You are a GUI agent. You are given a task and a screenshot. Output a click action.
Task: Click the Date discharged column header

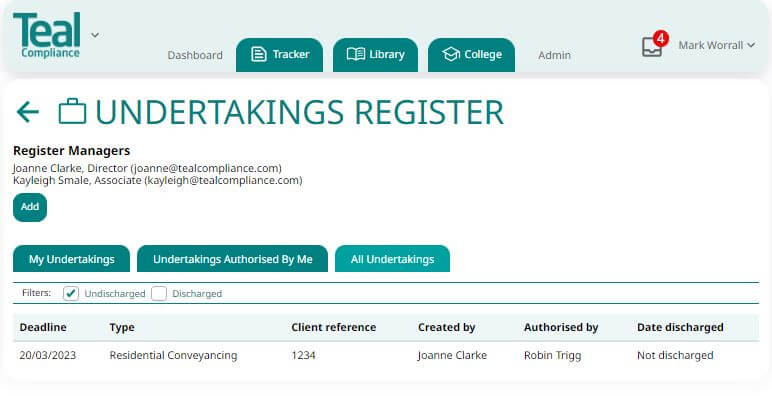tap(680, 327)
